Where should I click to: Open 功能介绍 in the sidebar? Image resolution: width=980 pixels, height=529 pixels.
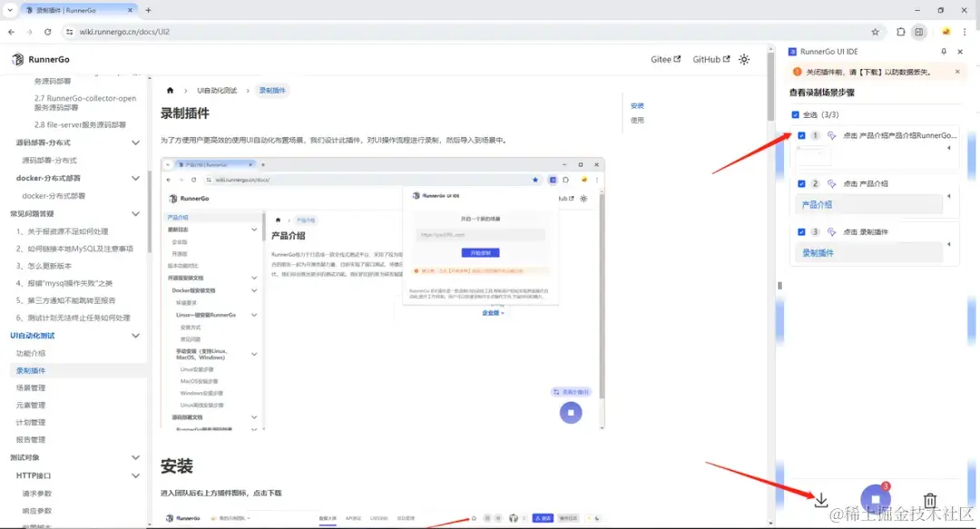tap(31, 353)
